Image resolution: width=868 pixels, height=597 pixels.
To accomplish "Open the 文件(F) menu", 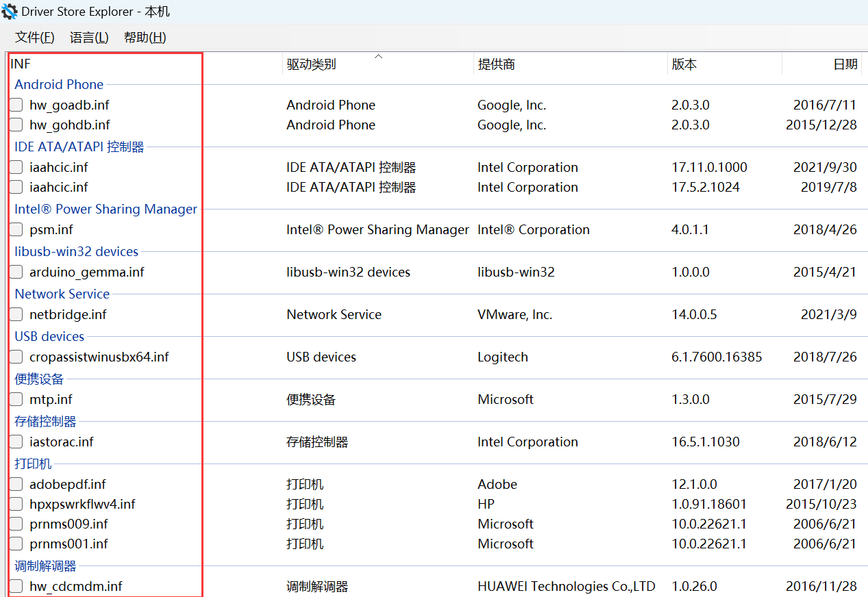I will (35, 38).
